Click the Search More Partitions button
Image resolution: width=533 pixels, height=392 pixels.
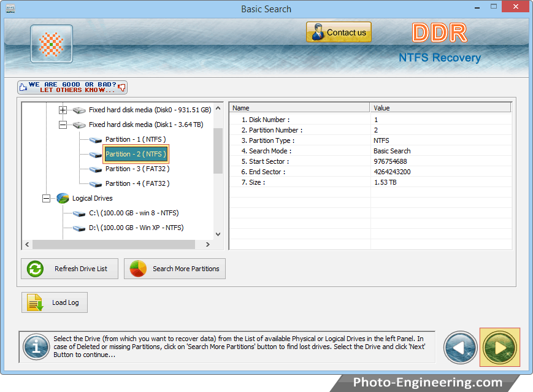[x=175, y=269]
